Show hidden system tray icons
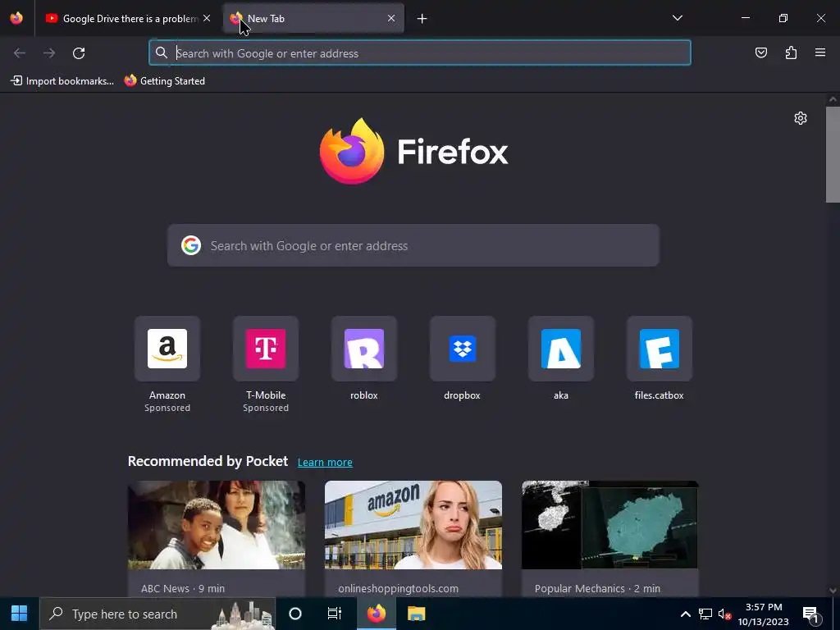The width and height of the screenshot is (840, 630). pyautogui.click(x=685, y=614)
